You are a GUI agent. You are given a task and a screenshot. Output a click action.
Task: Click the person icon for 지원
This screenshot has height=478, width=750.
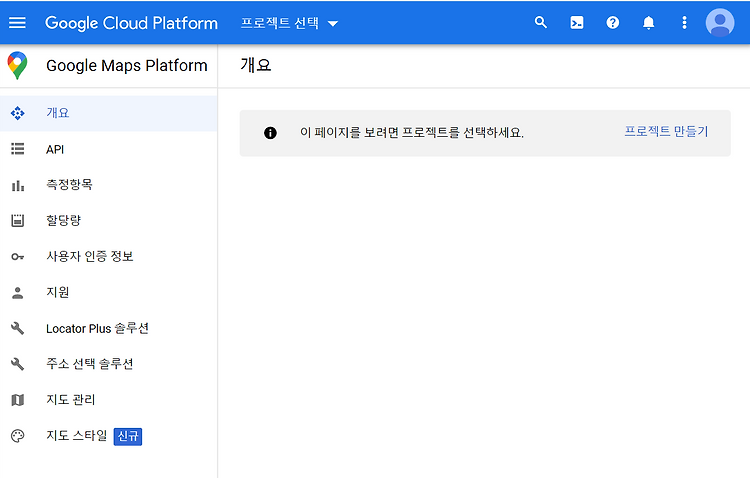tap(18, 292)
